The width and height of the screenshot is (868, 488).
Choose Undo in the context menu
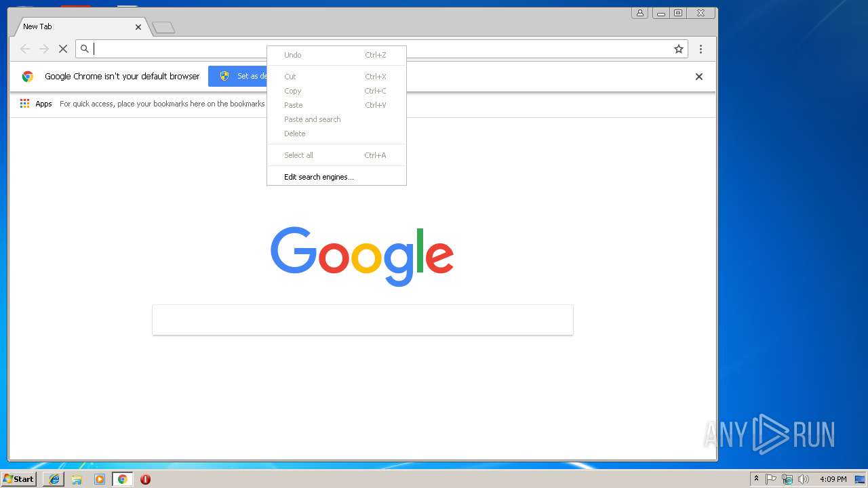click(x=336, y=55)
